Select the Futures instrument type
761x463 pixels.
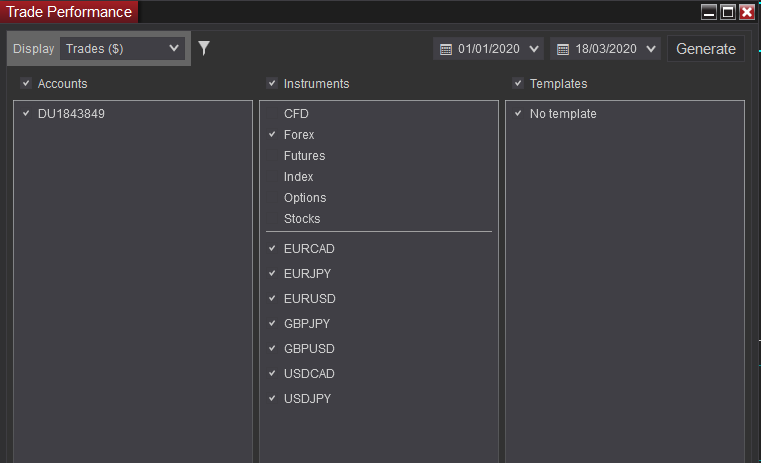(x=304, y=156)
